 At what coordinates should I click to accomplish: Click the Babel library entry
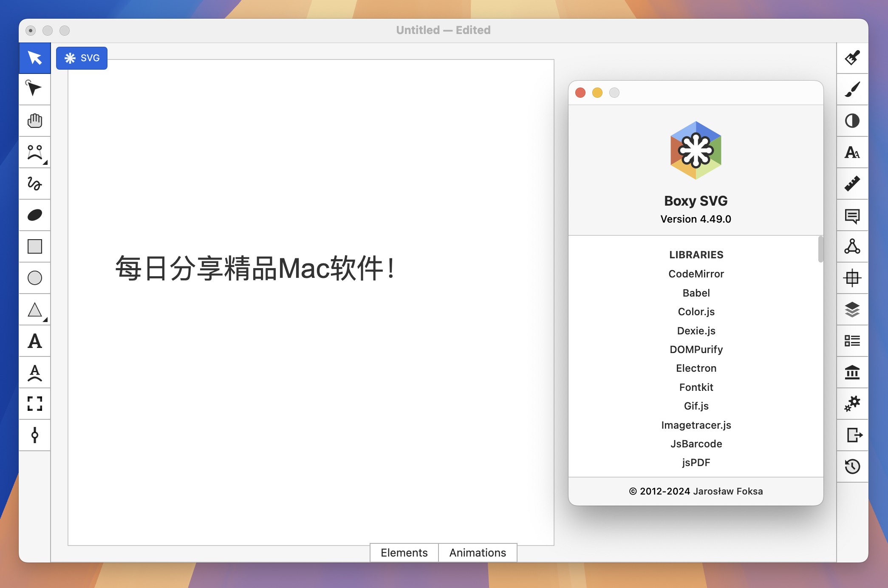coord(696,293)
